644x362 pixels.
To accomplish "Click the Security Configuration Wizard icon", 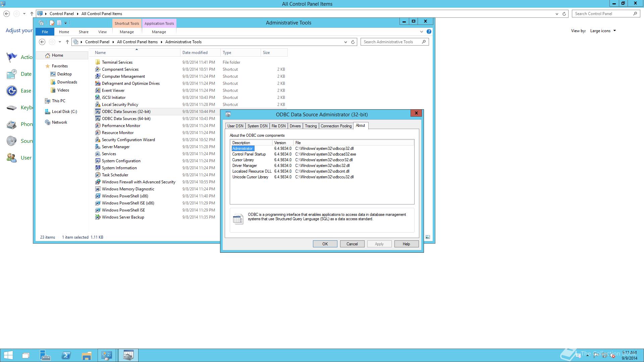I will [x=98, y=140].
